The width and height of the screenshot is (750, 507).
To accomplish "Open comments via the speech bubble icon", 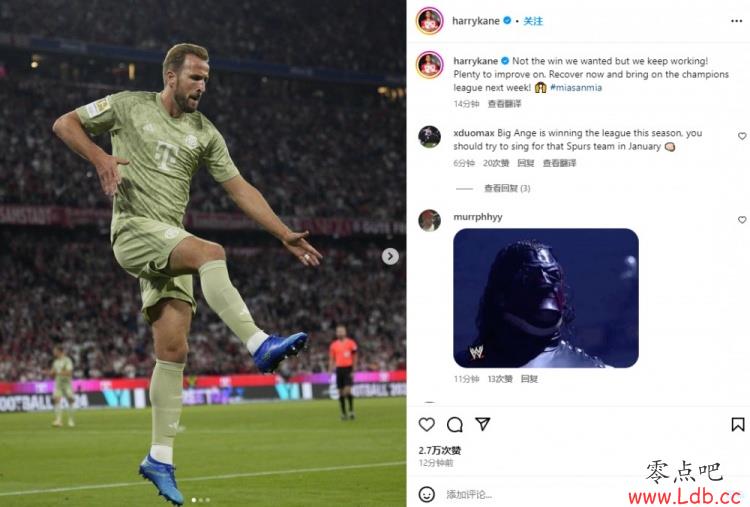I will pos(454,424).
